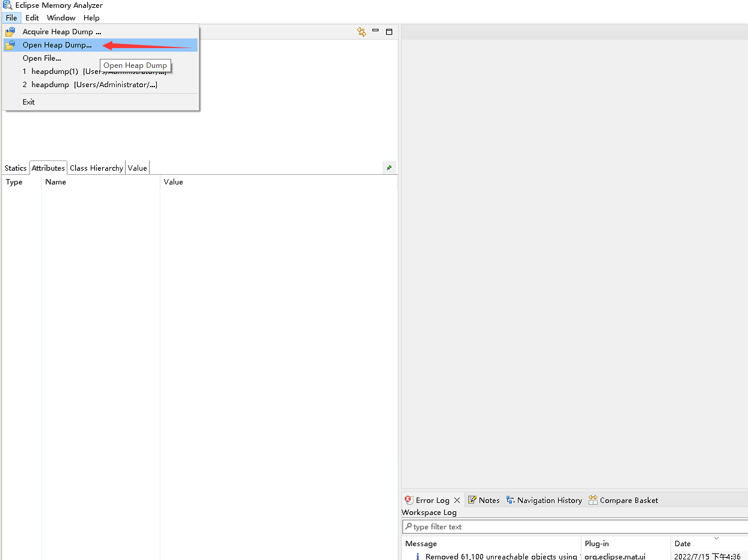
Task: Reopen recent file 2 heapdump
Action: (x=100, y=85)
